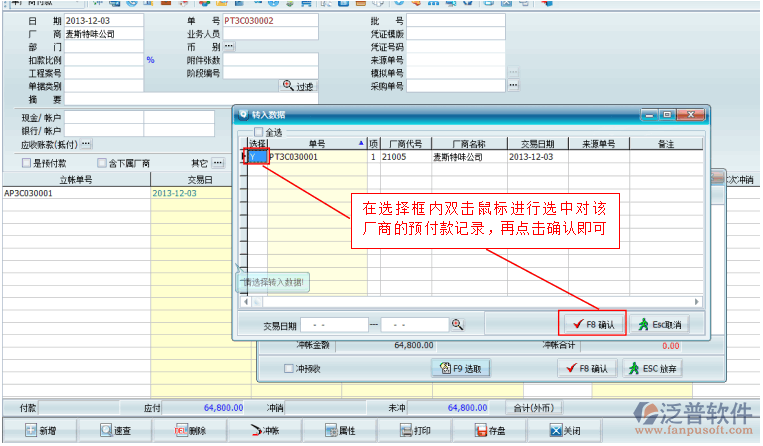Sort by the 单号 column header in the dialog

pos(317,144)
